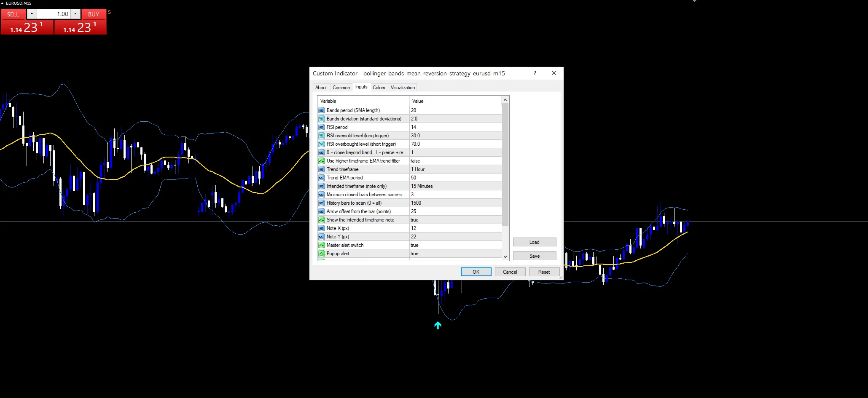Click the Arrow offset row icon
The image size is (868, 398).
(x=321, y=211)
